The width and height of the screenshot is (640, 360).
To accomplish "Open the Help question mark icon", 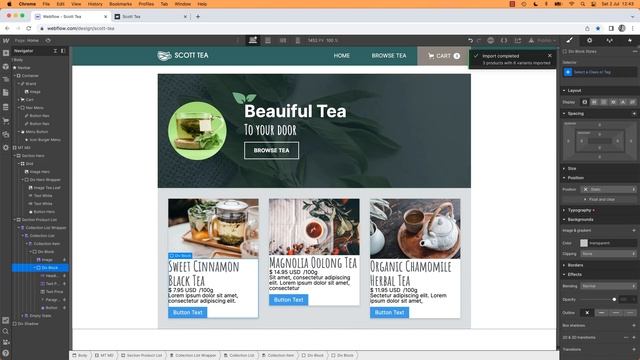I will tap(6, 353).
